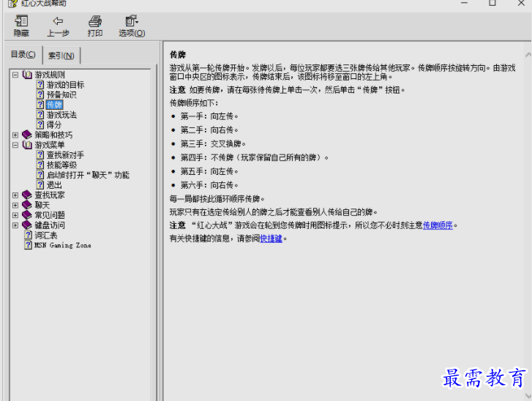The image size is (532, 401).
Task: Select the 键盘访问 book label
Action: 50,225
